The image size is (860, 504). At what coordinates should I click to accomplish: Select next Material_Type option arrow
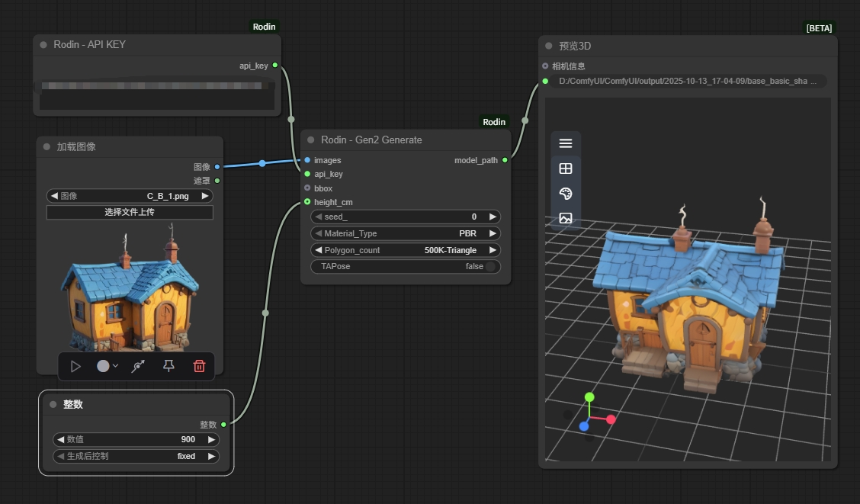point(493,233)
